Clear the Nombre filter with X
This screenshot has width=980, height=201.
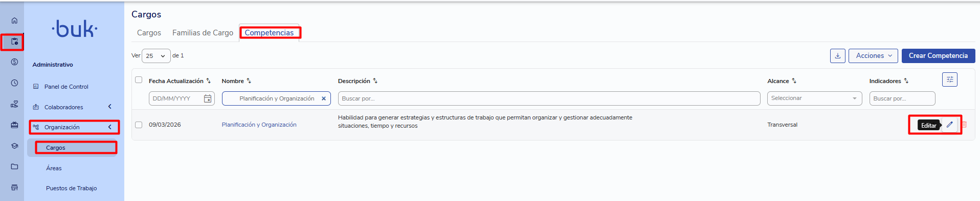tap(323, 98)
